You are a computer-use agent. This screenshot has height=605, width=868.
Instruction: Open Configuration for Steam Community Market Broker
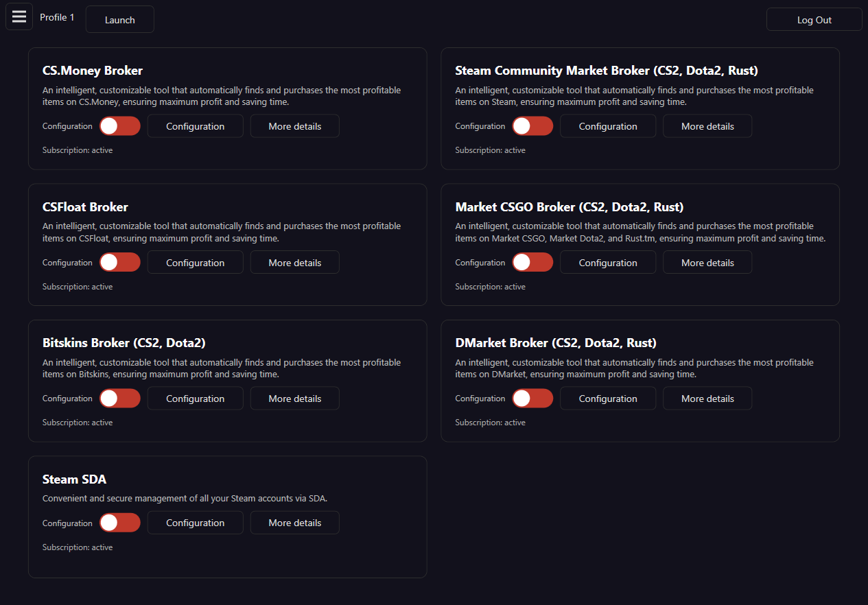coord(607,126)
